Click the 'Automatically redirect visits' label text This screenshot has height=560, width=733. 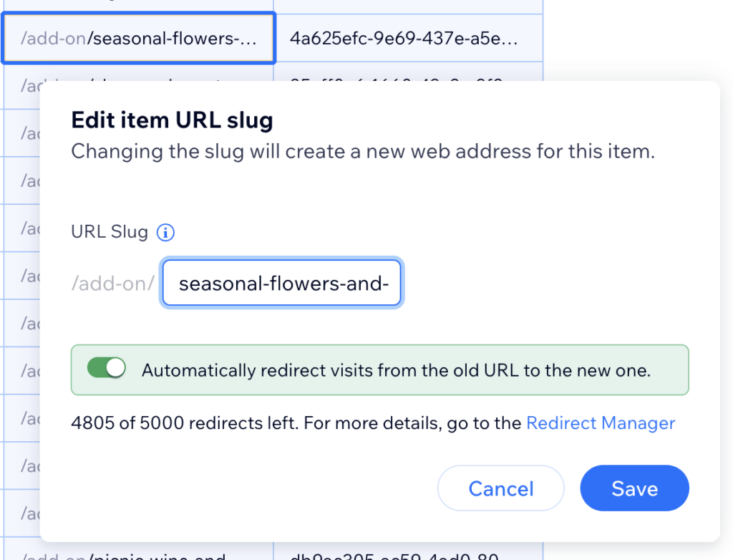396,370
